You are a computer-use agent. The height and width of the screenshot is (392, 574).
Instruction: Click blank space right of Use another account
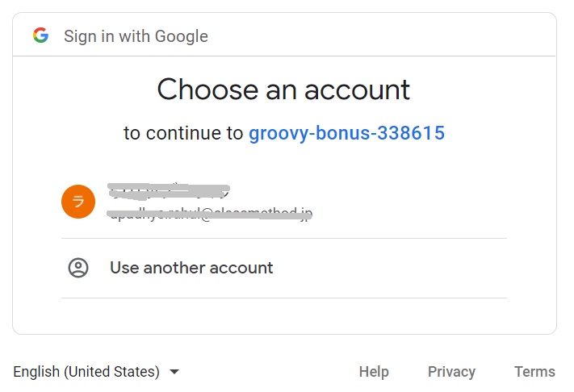pos(390,268)
